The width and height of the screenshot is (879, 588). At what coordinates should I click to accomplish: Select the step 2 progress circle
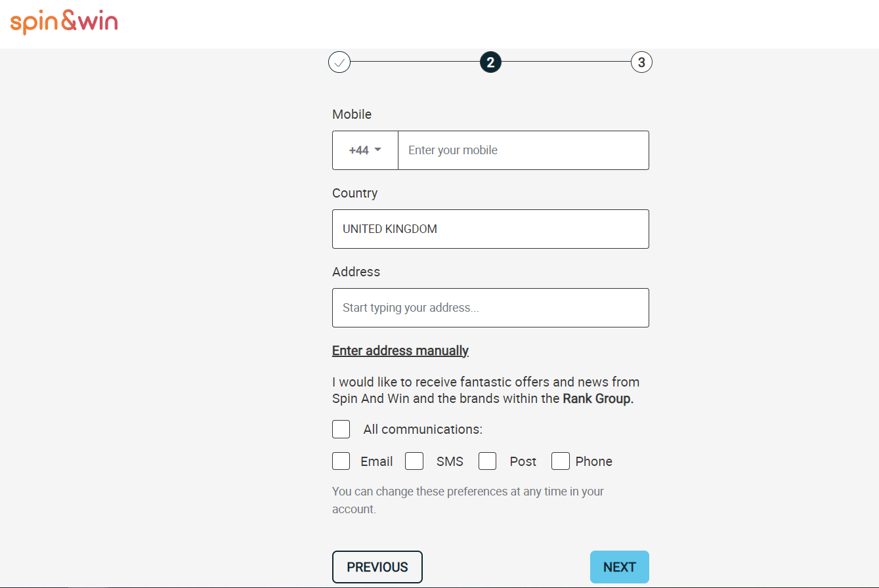[490, 62]
